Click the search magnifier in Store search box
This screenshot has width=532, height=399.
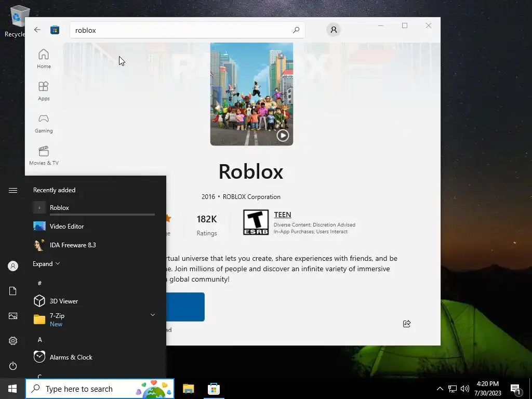click(296, 30)
